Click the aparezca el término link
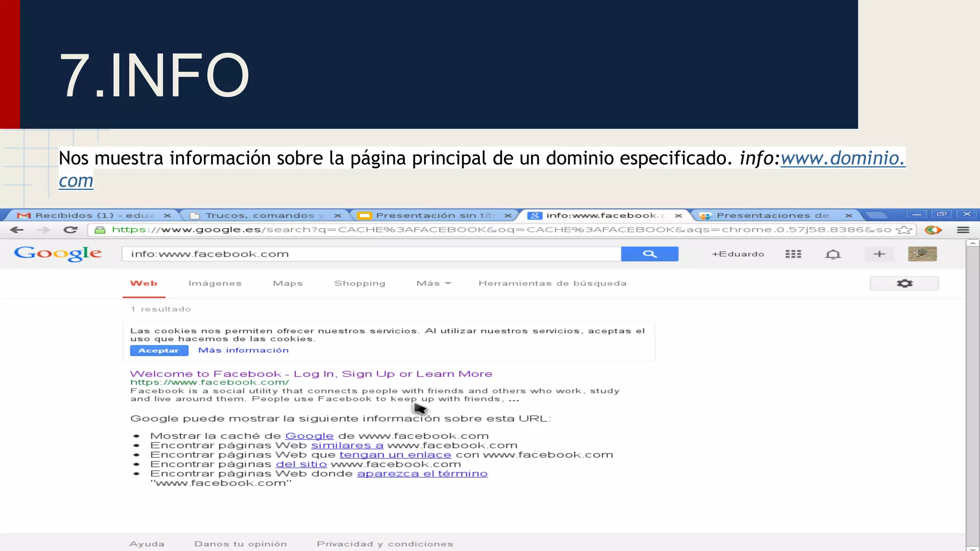 click(x=422, y=474)
